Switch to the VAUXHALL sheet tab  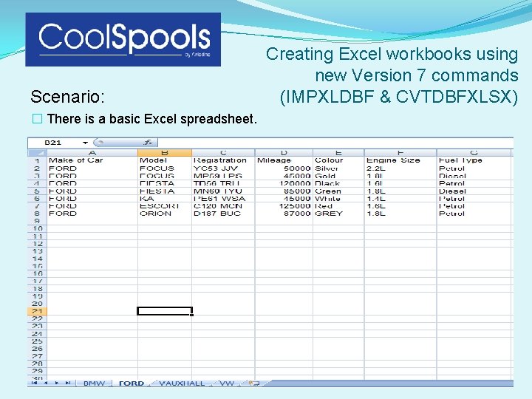tap(182, 383)
